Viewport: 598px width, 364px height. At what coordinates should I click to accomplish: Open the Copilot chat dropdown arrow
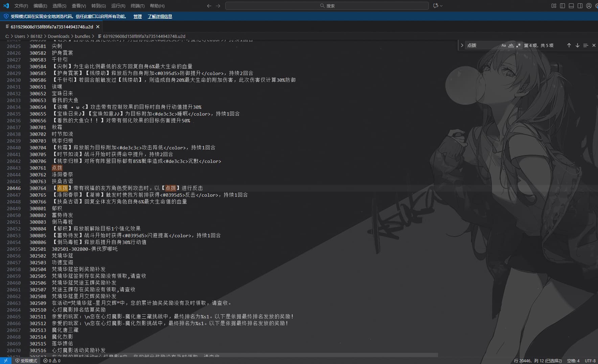point(441,6)
